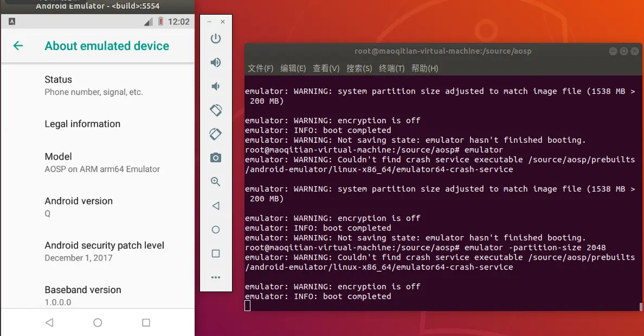Close the emulator sidebar toolbar

[223, 21]
